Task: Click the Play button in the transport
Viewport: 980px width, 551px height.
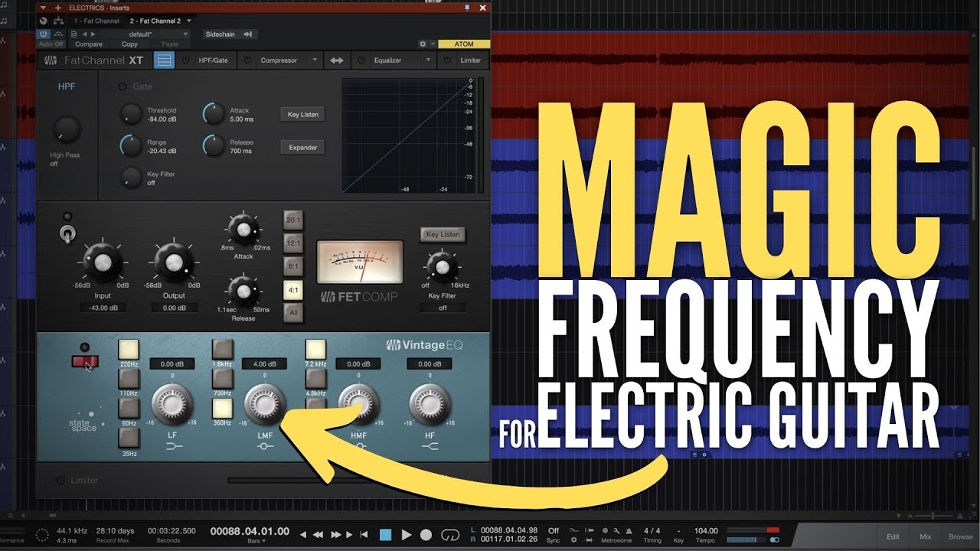Action: click(x=407, y=535)
